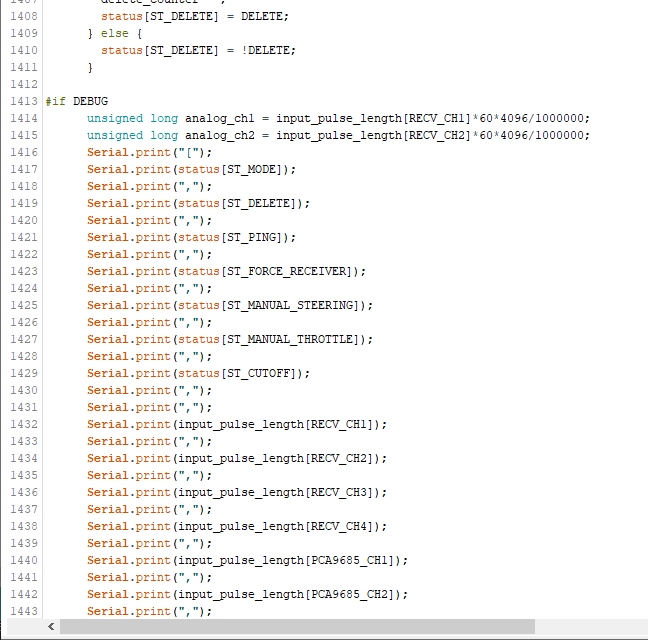This screenshot has height=640, width=648.
Task: Click 'status[ST_DELETE] = !DELETE;' on line 1410
Action: pos(198,50)
